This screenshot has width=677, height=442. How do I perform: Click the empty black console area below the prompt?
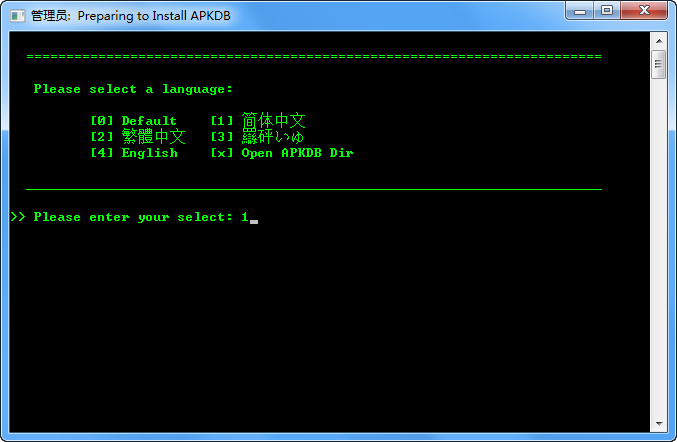point(328,328)
